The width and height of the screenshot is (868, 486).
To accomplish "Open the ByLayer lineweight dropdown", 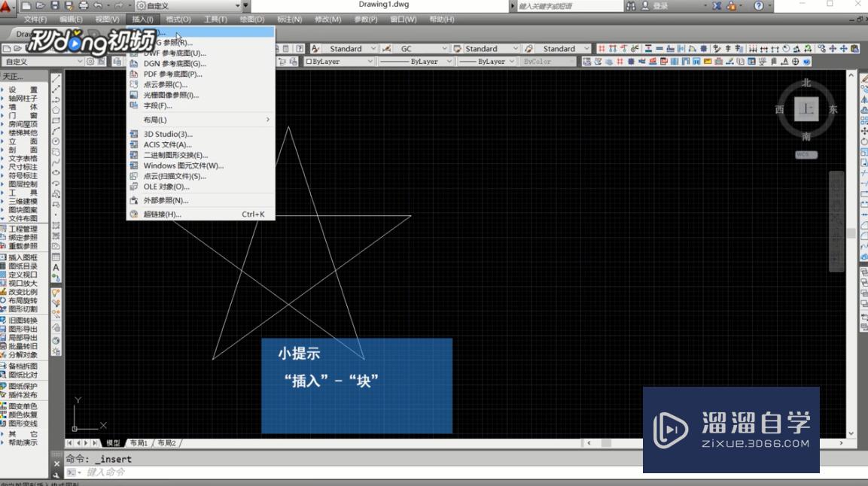I will pyautogui.click(x=512, y=62).
